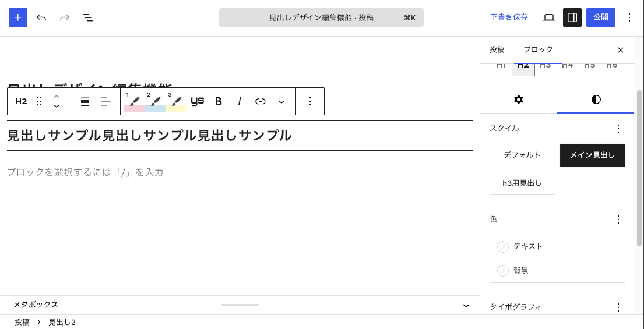This screenshot has width=644, height=329.
Task: Open the document overview list icon
Action: pos(87,17)
